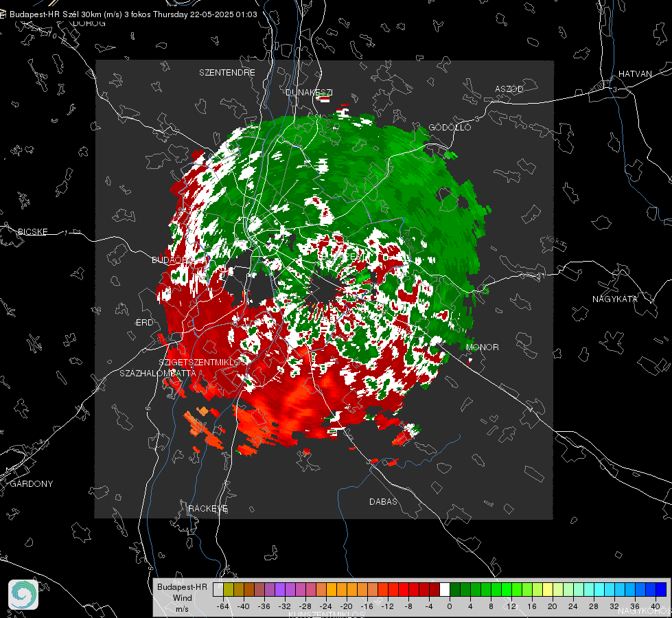Image resolution: width=672 pixels, height=618 pixels.
Task: Click the -16 legend scale value
Action: pos(367,607)
